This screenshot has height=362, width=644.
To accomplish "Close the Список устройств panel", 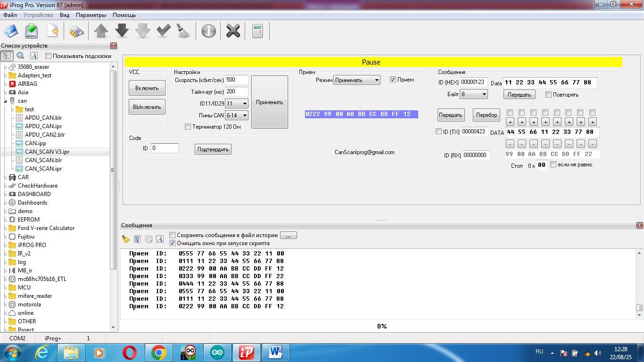I will tap(114, 46).
